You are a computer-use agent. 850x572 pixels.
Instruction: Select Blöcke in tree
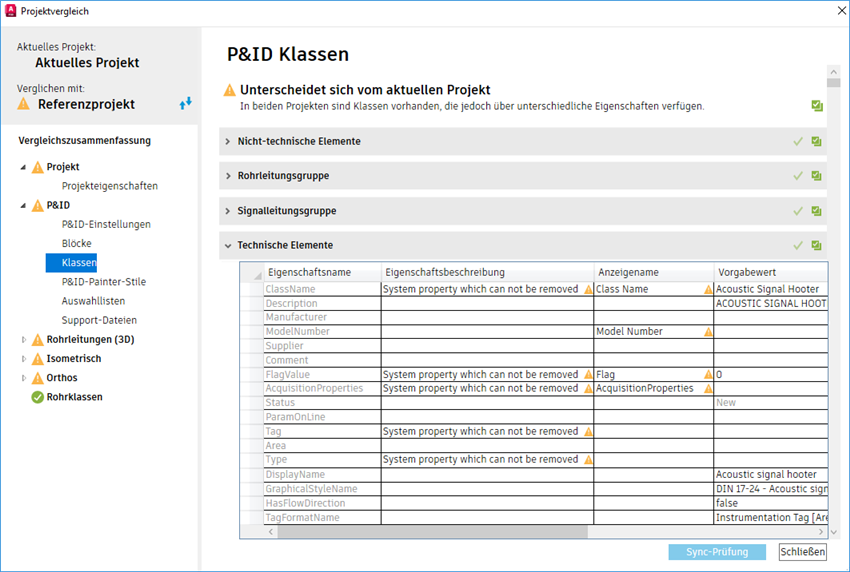(76, 243)
